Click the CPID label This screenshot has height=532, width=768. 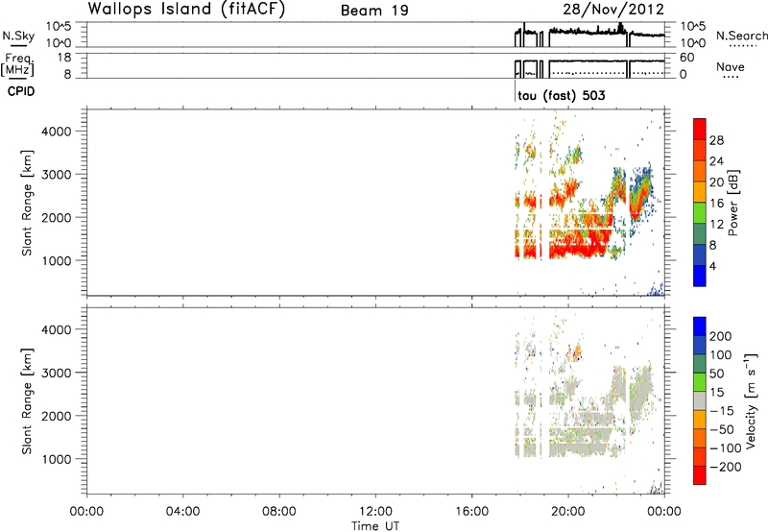point(21,91)
